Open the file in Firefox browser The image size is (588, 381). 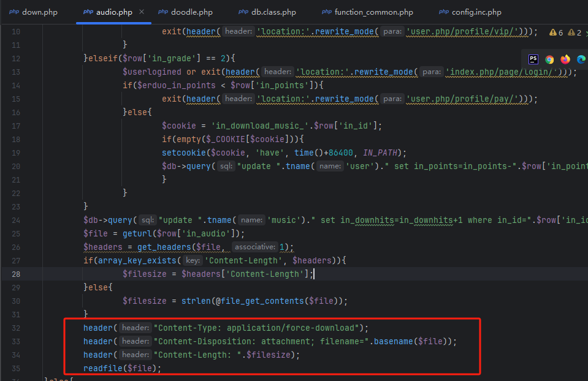click(x=565, y=59)
